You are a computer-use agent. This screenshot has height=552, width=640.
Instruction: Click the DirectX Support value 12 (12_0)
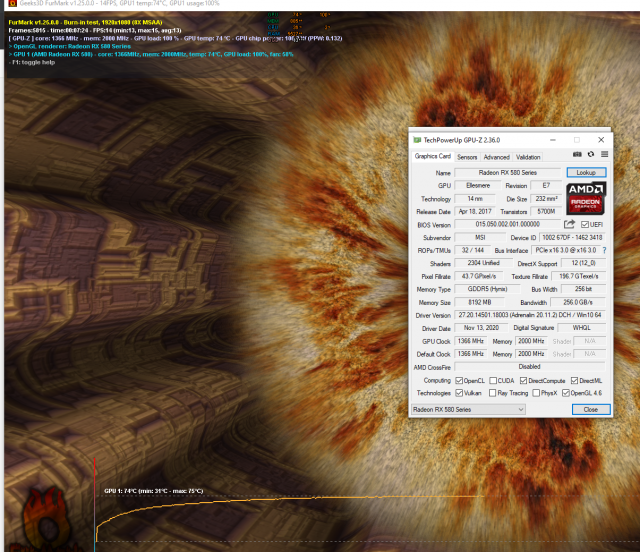tap(583, 263)
